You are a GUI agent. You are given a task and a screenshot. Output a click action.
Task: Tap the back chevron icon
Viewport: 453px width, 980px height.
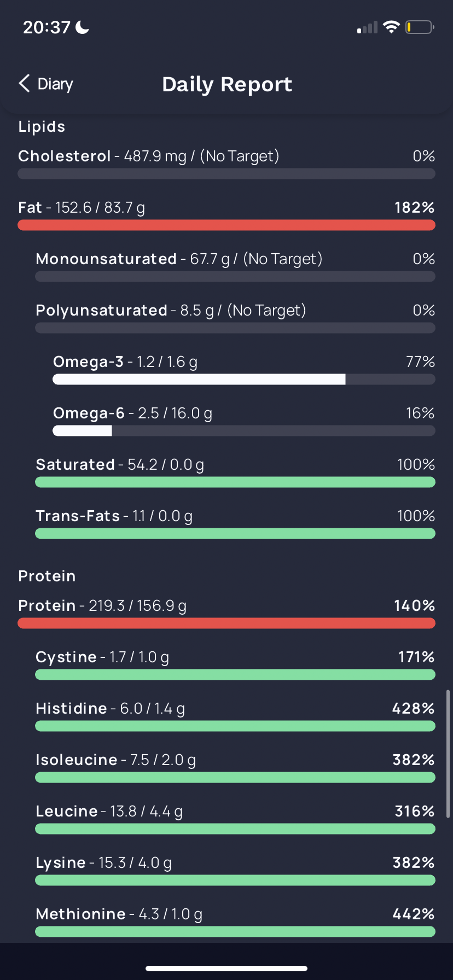tap(24, 84)
